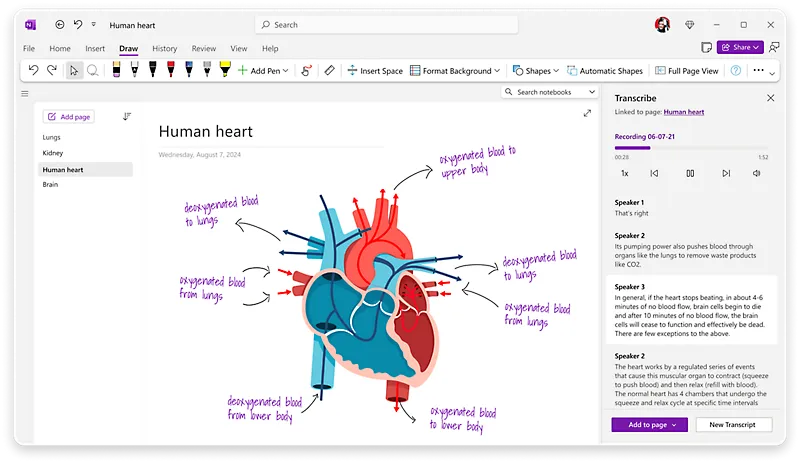Viewport: 800px width, 464px height.
Task: Choose the Select arrow pointer tool
Action: 74,70
